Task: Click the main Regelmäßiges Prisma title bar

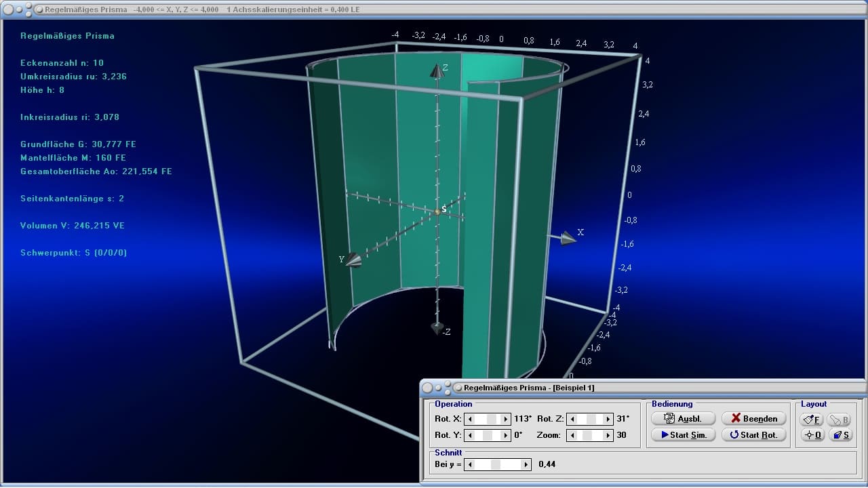Action: click(434, 9)
